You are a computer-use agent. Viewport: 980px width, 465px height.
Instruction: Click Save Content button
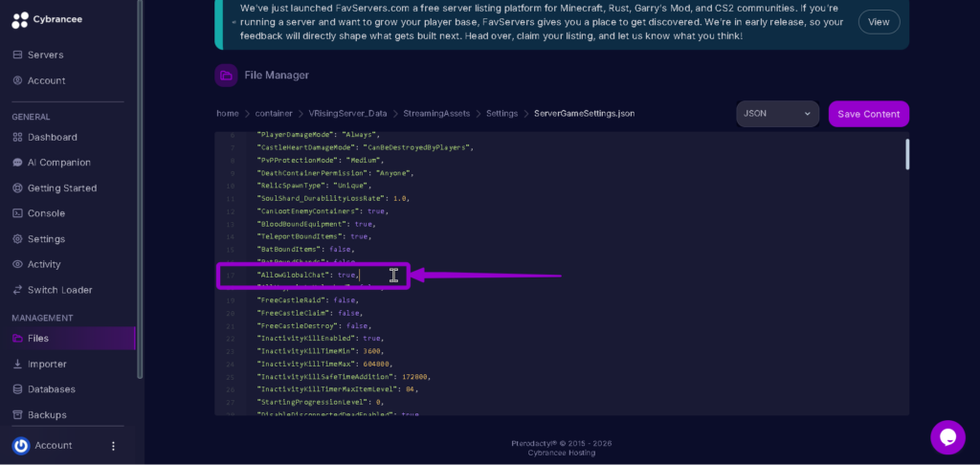tap(869, 114)
